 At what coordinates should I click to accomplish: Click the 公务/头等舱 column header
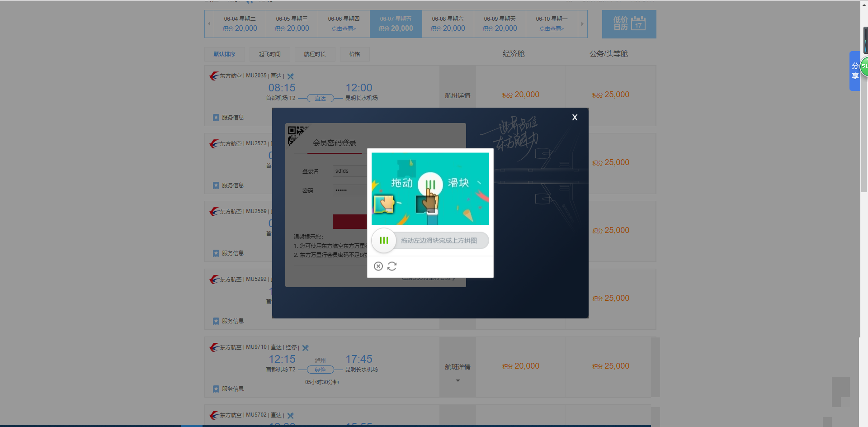(609, 54)
